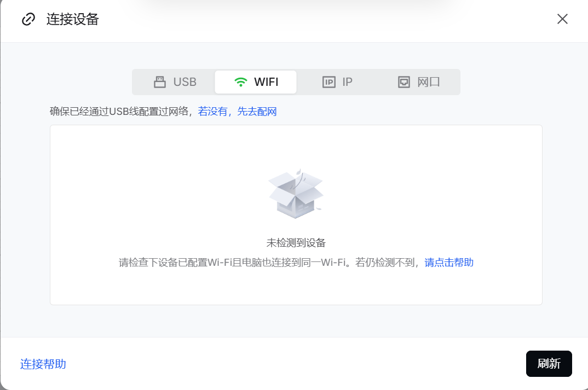This screenshot has height=390, width=588.
Task: Click the 未检测到设备 status message
Action: click(296, 243)
